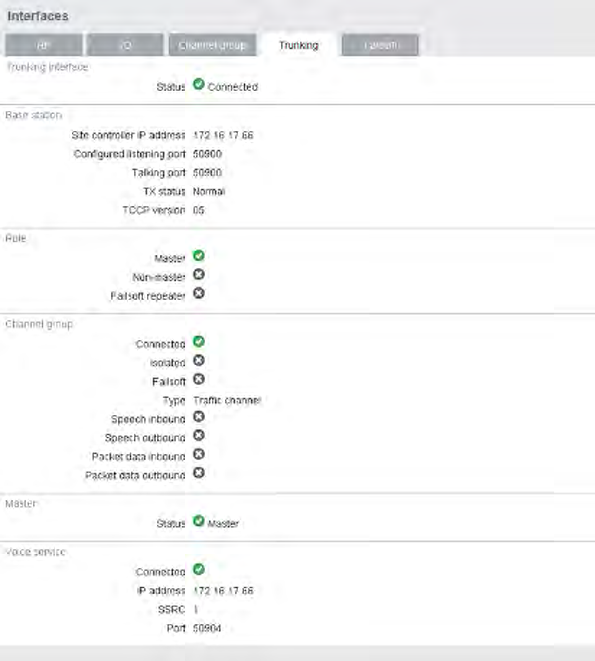Click the Master section status check icon
The width and height of the screenshot is (595, 661).
pos(199,521)
